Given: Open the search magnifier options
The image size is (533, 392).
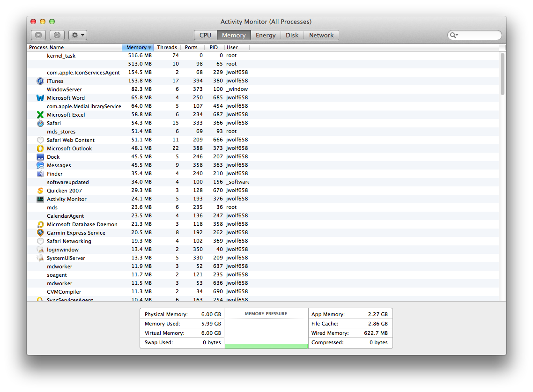Looking at the screenshot, I should click(454, 35).
